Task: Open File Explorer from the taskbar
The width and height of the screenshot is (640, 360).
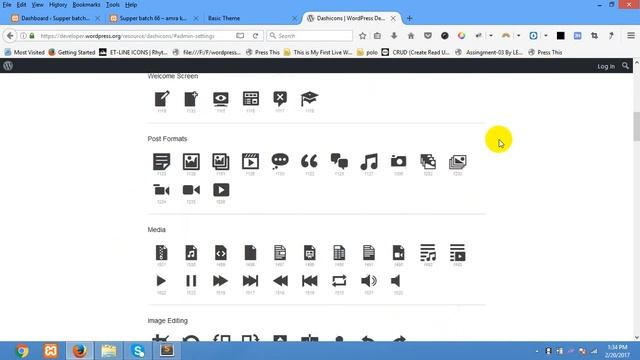Action: pos(109,351)
